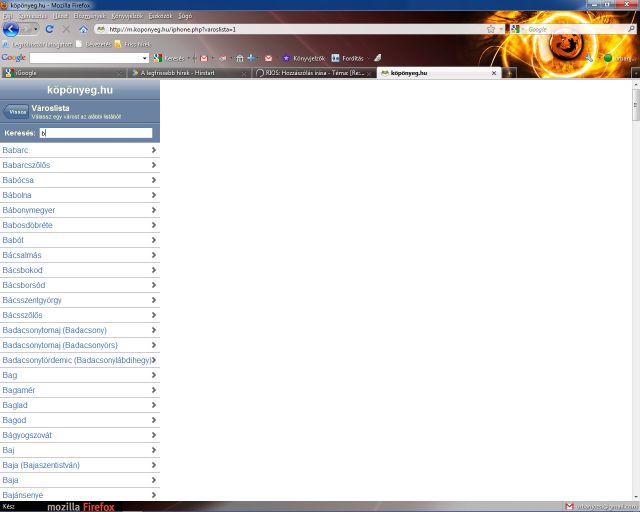
Task: Switch to the iGoogle tab
Action: pos(63,73)
